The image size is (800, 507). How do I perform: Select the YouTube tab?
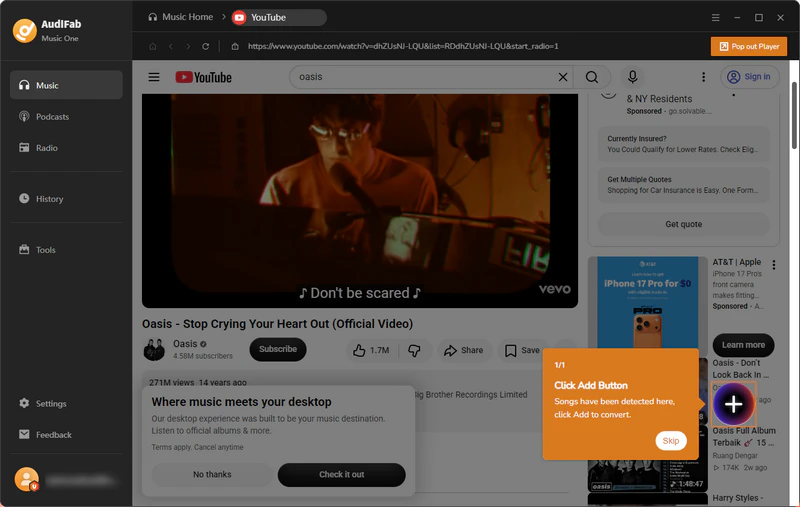(279, 17)
